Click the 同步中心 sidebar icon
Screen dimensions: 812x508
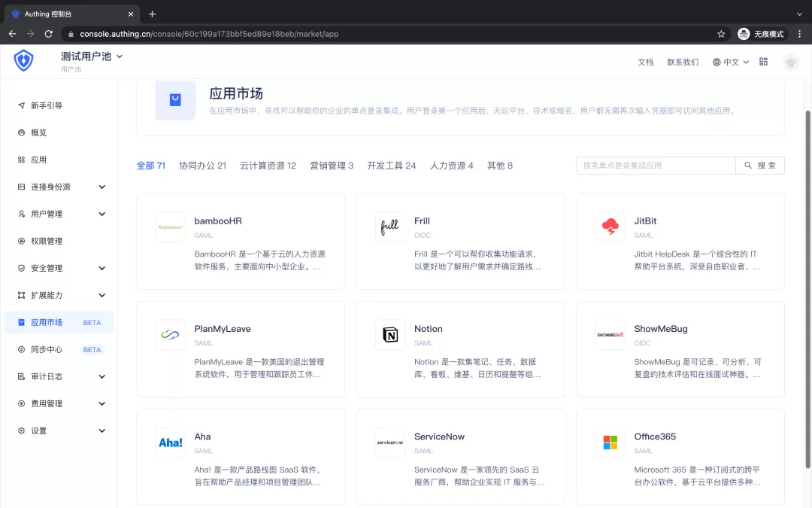(x=21, y=349)
